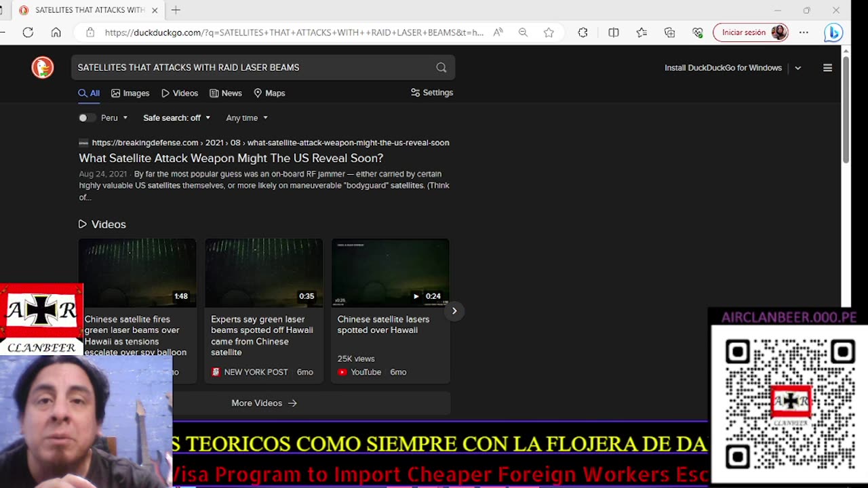Switch to the News tab
Viewport: 868px width, 488px height.
226,94
